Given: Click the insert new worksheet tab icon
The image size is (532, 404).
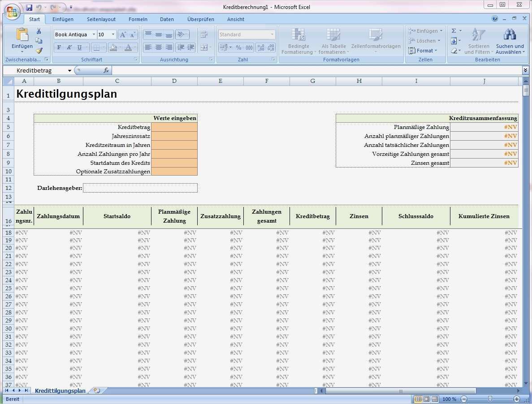Looking at the screenshot, I should pos(96,391).
